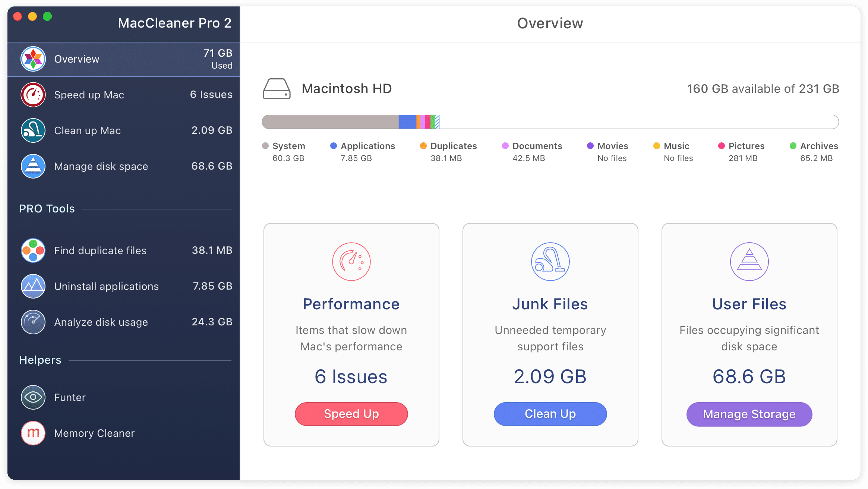Click the Duplicates legend dot
Screen dimensions: 868x489
pyautogui.click(x=423, y=146)
